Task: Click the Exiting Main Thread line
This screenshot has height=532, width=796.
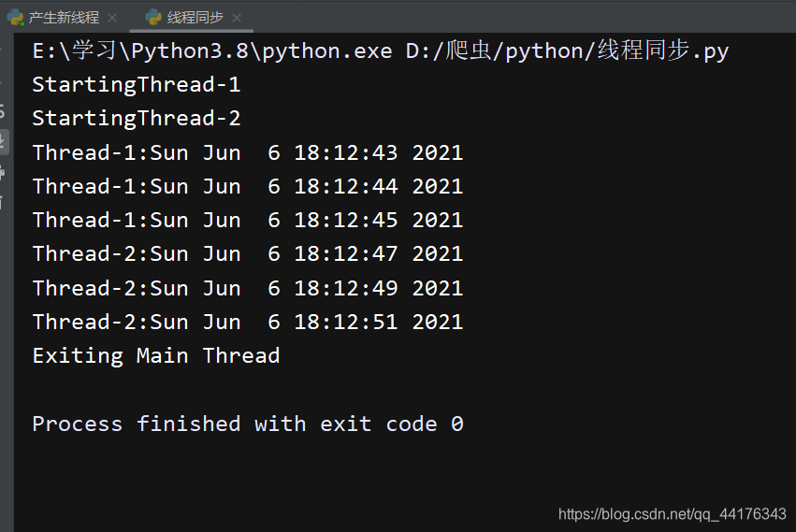Action: pos(156,356)
